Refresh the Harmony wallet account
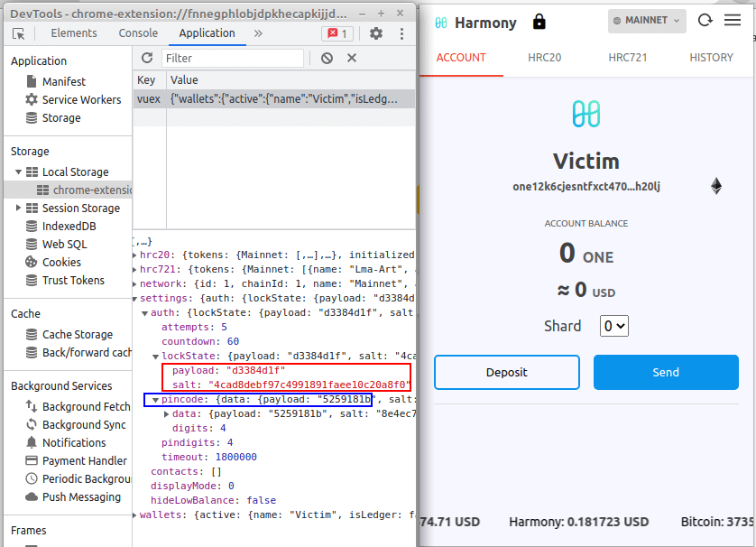The width and height of the screenshot is (756, 547). (705, 20)
